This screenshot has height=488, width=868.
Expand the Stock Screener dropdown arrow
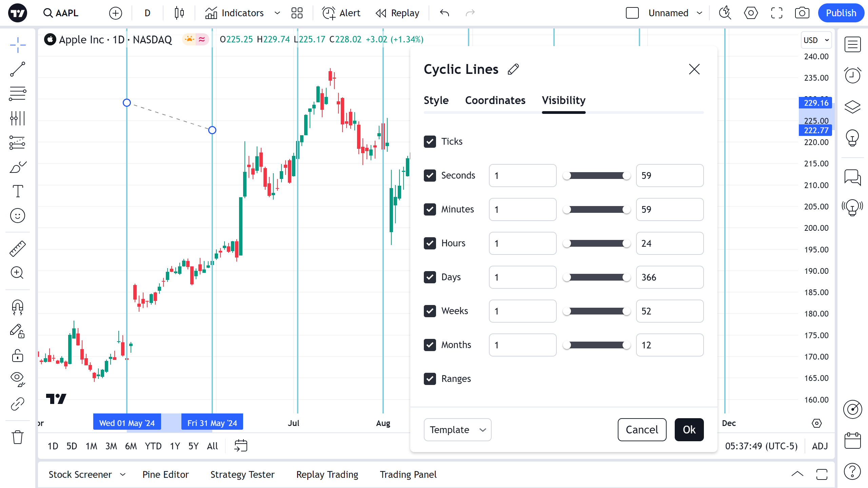point(123,474)
